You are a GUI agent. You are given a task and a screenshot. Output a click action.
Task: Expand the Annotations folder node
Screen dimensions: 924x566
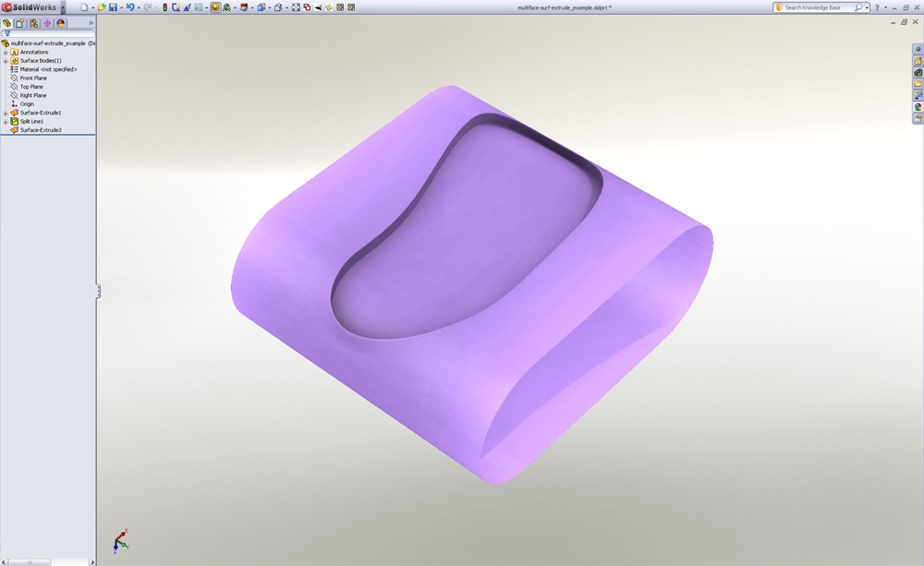click(6, 53)
